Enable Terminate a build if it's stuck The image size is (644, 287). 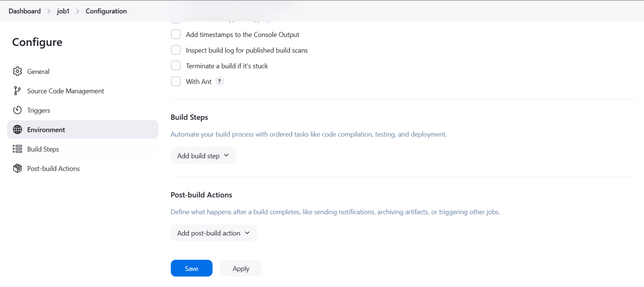[176, 65]
